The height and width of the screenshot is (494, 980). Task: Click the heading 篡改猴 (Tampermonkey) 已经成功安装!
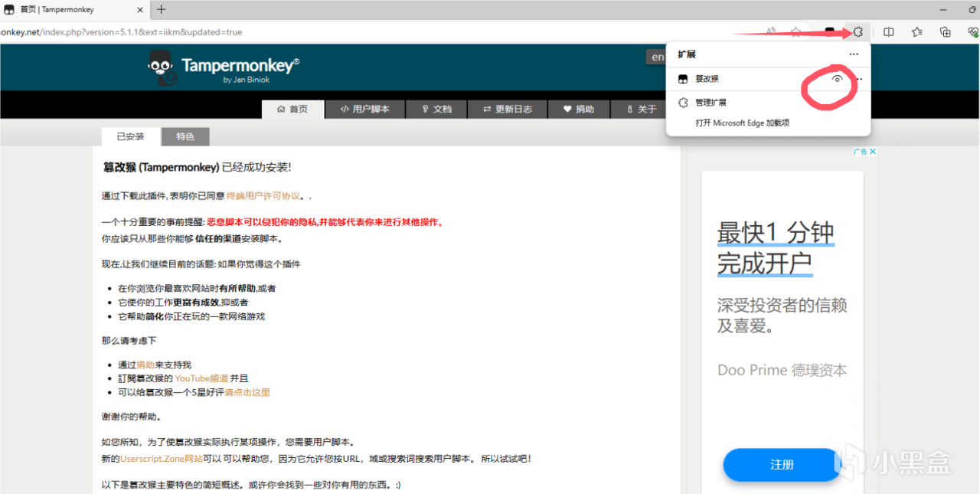[x=197, y=167]
